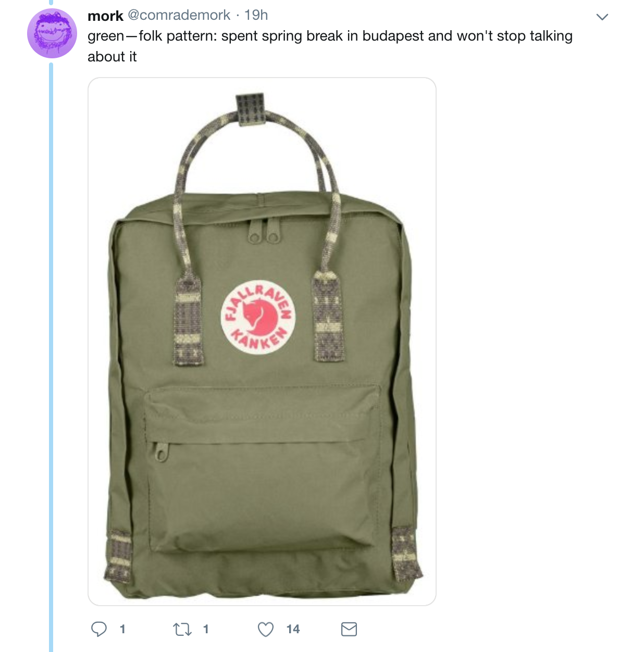Click the reply count beside speech bubble
This screenshot has width=644, height=652.
point(122,630)
